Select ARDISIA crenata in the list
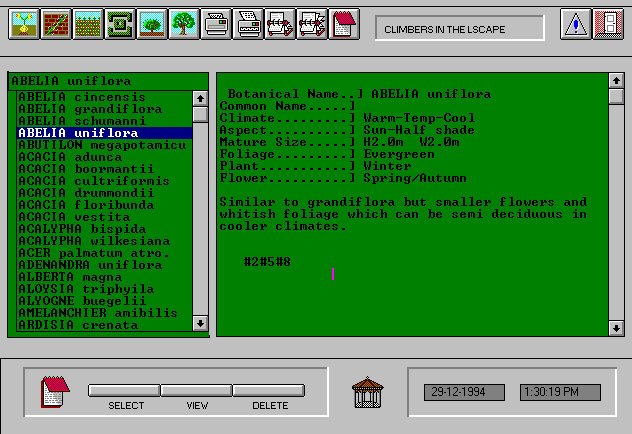632x434 pixels. pos(104,325)
